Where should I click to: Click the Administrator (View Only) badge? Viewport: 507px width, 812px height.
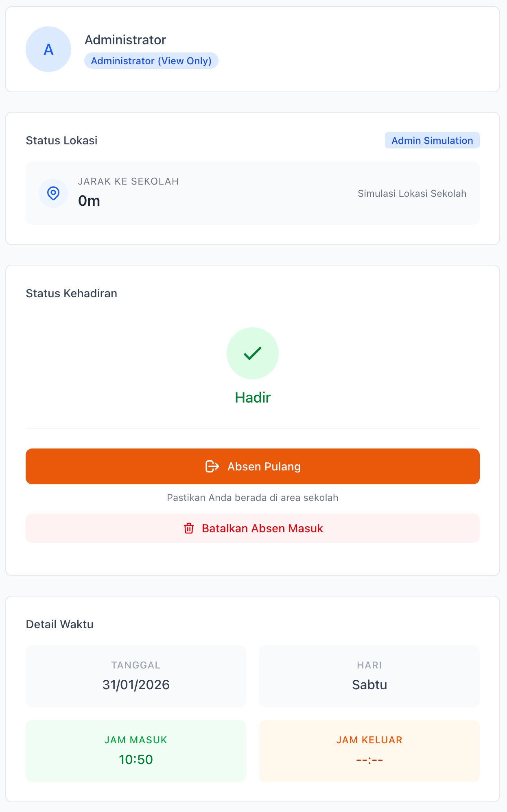coord(151,61)
